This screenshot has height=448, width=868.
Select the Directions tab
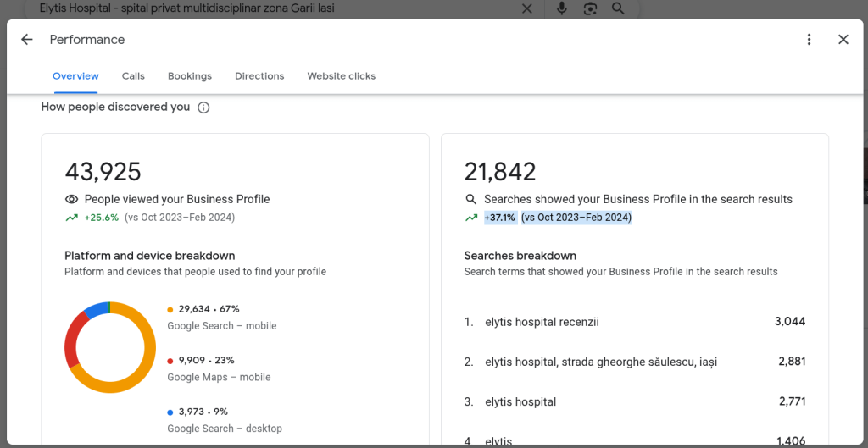(259, 76)
